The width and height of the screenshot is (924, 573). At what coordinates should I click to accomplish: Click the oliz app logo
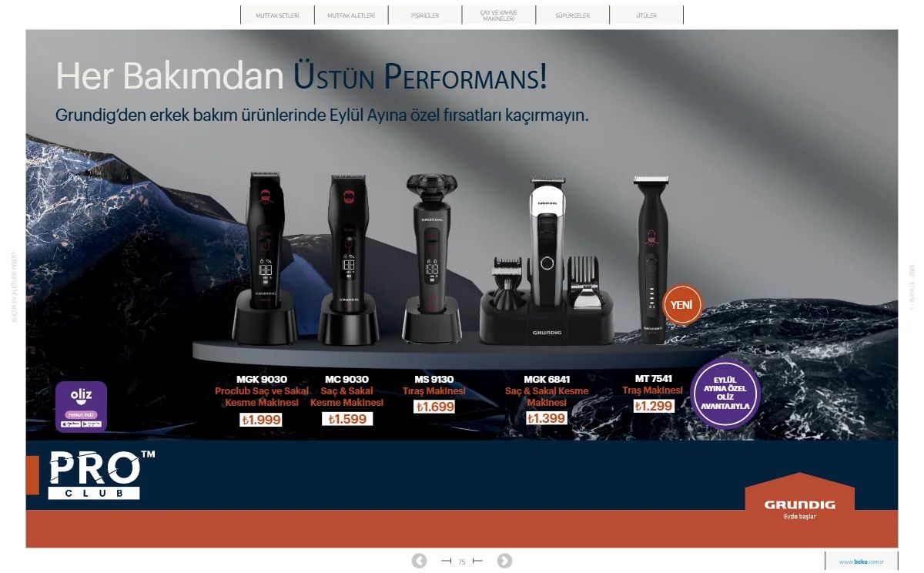(81, 395)
